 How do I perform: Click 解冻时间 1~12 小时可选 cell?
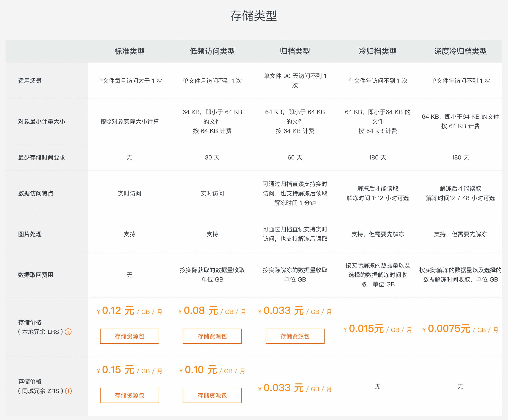coord(378,198)
